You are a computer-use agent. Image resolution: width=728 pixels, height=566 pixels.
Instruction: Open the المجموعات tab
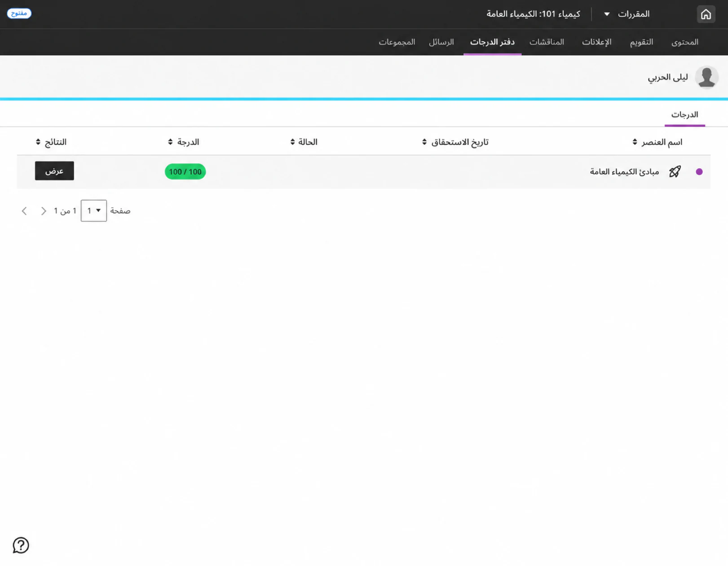[x=397, y=42]
